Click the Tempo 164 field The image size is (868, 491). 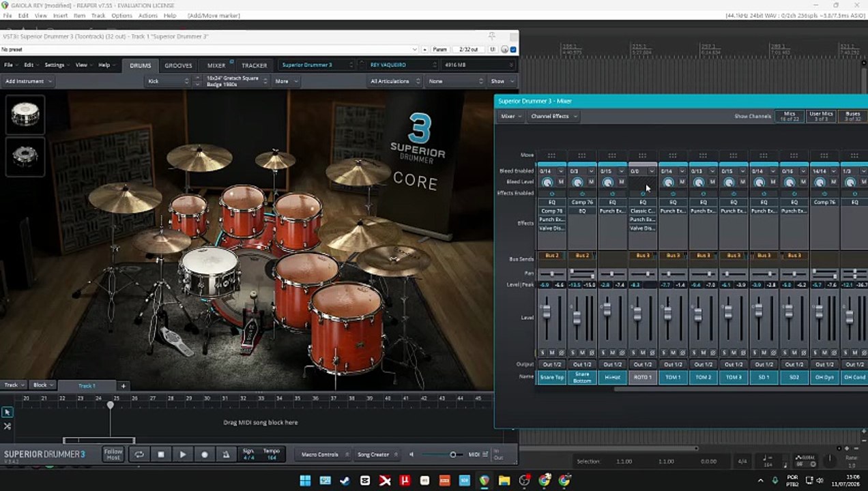coord(272,455)
